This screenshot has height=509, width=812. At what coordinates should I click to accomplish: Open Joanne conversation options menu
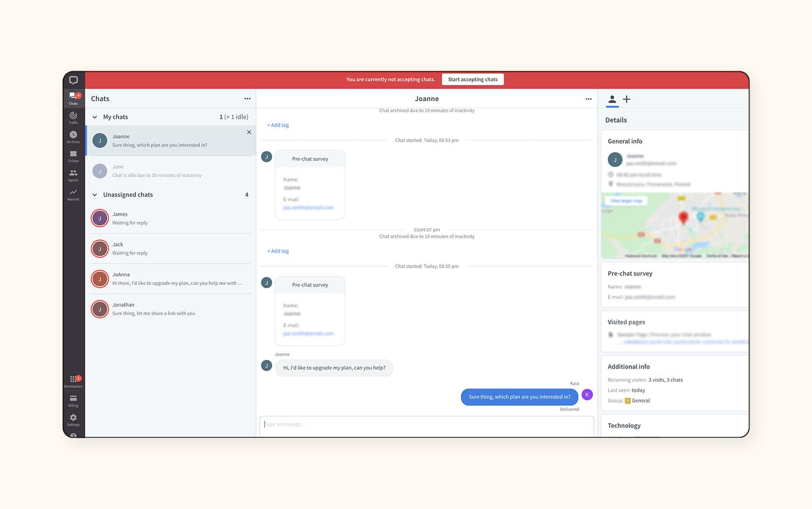pyautogui.click(x=589, y=99)
